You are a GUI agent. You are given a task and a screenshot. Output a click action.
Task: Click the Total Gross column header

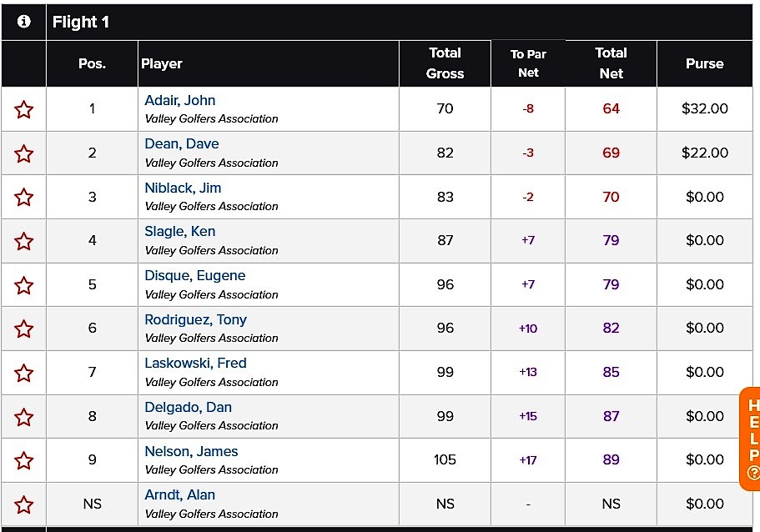[445, 63]
